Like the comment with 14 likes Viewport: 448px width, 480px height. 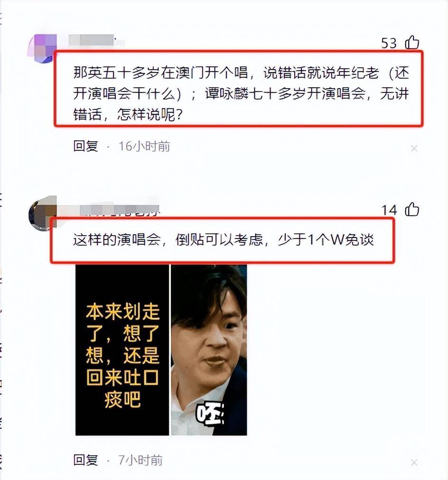412,209
